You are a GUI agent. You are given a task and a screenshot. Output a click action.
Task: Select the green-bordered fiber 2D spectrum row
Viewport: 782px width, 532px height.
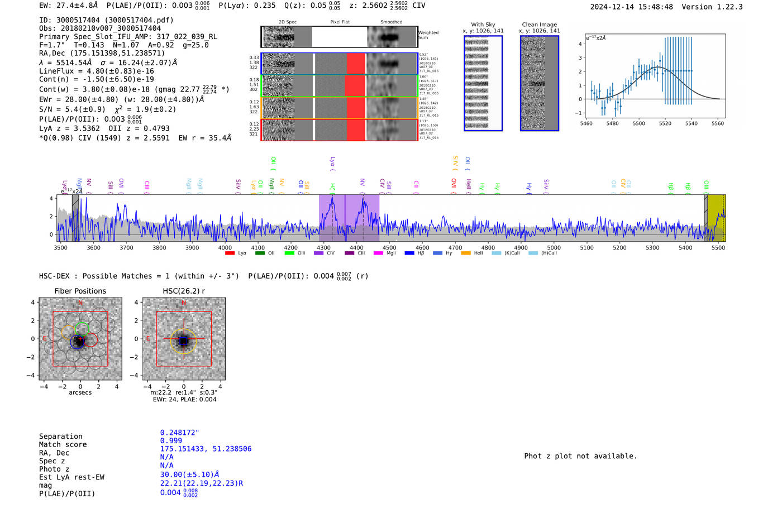pyautogui.click(x=339, y=85)
